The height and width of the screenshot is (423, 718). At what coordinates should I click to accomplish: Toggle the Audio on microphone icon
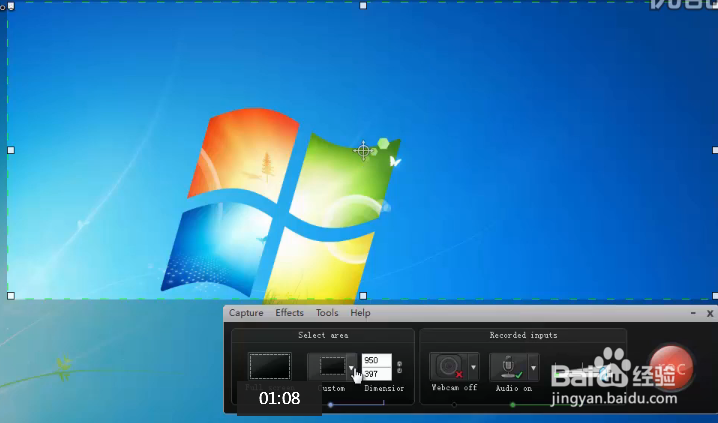click(x=508, y=366)
